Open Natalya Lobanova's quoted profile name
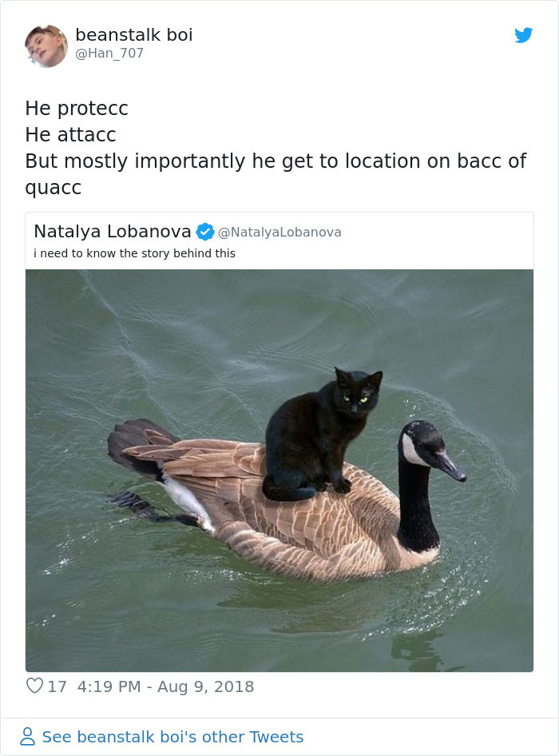 [113, 232]
